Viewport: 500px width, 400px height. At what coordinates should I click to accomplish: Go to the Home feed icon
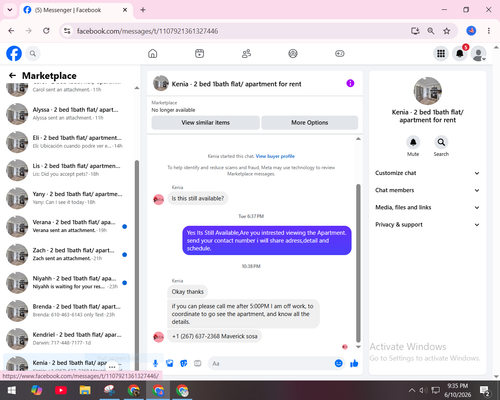pos(153,53)
